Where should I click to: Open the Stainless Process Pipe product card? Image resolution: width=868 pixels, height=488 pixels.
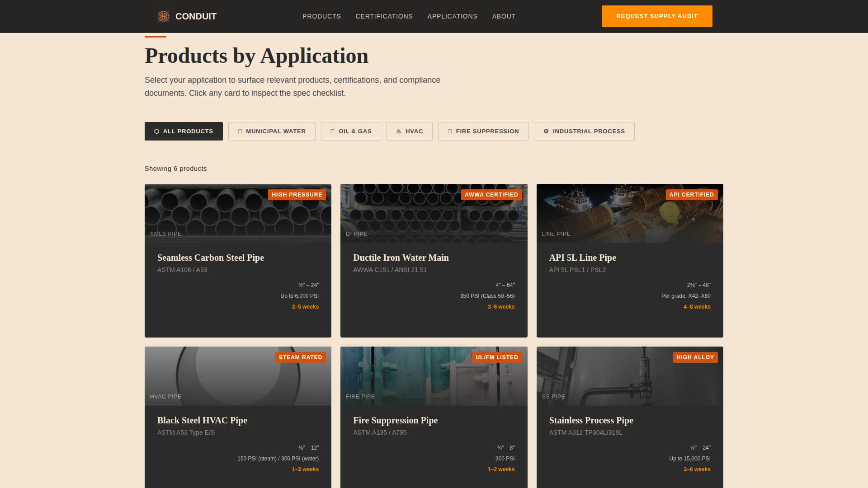tap(630, 420)
